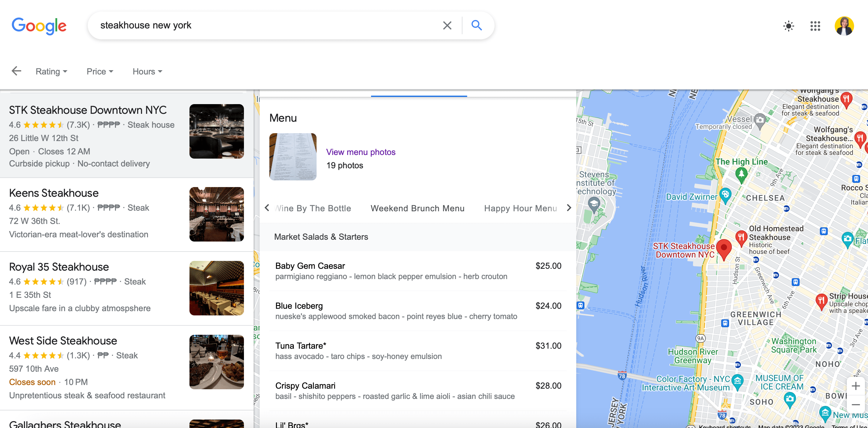Viewport: 868px width, 428px height.
Task: Zoom in on the map
Action: [x=856, y=386]
